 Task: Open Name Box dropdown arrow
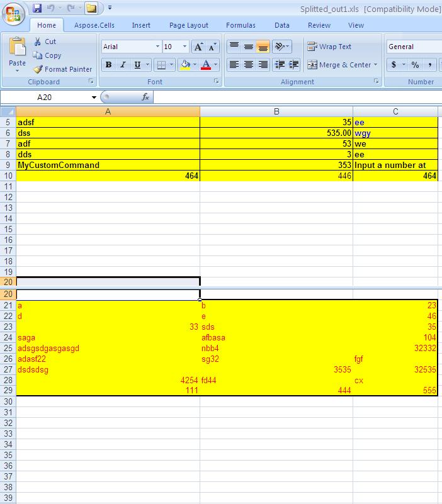(x=94, y=97)
